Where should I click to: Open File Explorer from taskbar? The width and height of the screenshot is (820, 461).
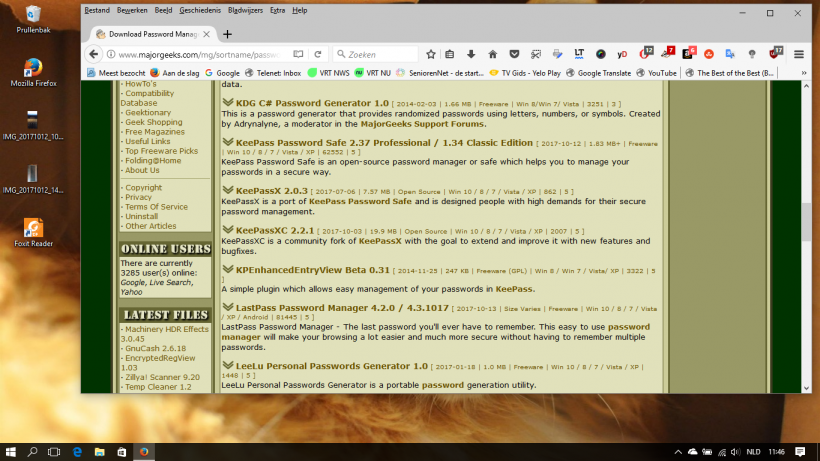click(x=99, y=452)
